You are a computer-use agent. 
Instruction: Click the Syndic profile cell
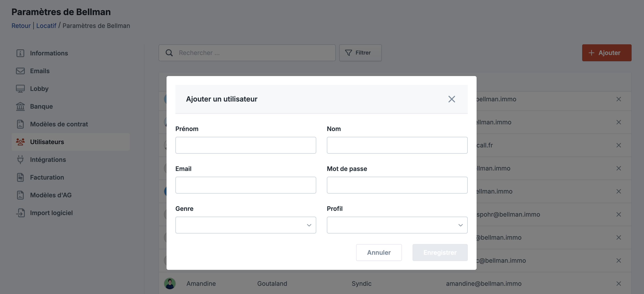click(361, 284)
